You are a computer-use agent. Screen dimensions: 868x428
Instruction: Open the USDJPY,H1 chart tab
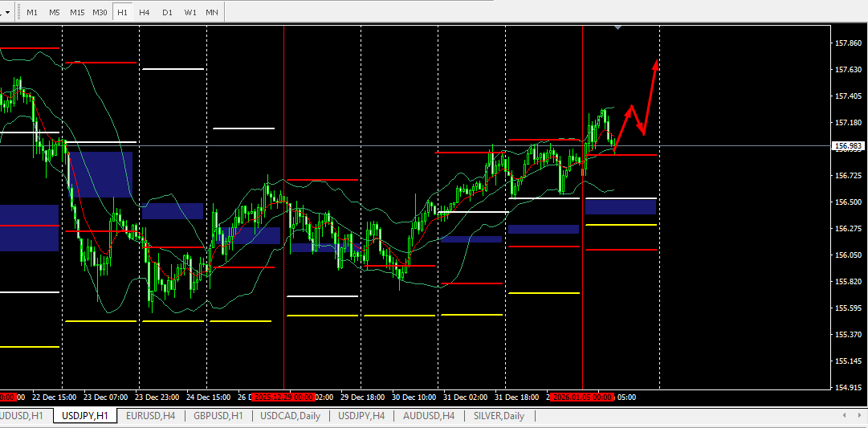click(85, 415)
